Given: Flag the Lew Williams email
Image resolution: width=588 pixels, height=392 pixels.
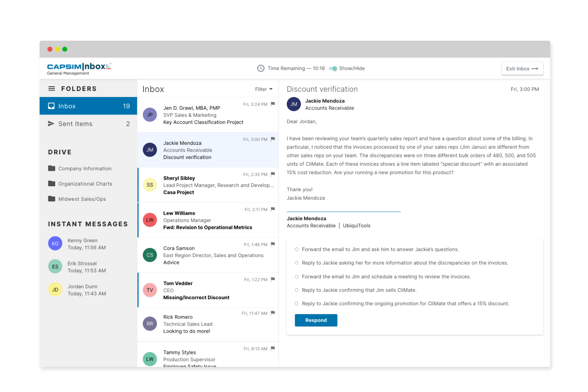Looking at the screenshot, I should [x=273, y=209].
